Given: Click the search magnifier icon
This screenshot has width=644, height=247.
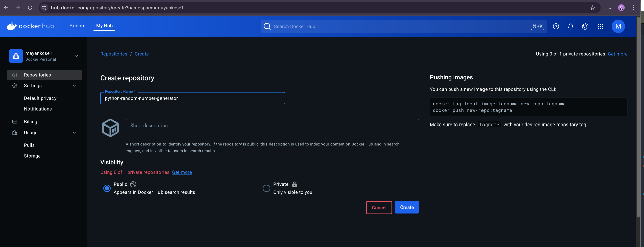Looking at the screenshot, I should (x=267, y=26).
